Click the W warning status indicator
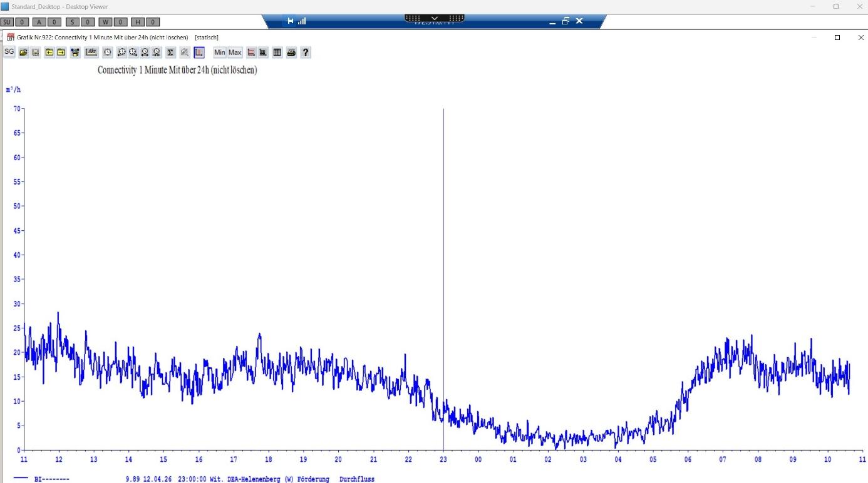Screen dimensions: 868x483 [x=105, y=22]
